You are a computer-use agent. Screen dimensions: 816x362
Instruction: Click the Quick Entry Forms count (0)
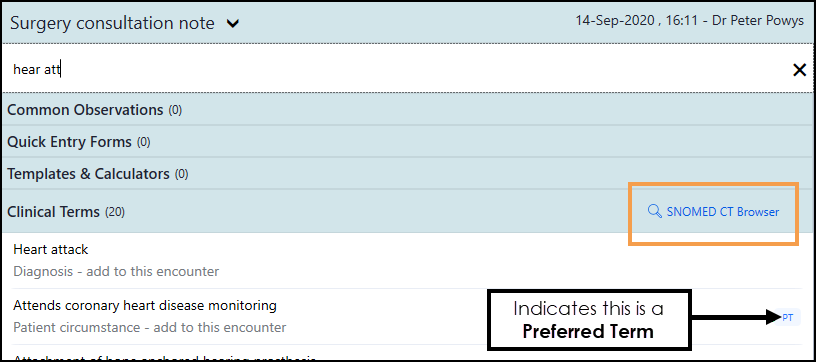(x=143, y=142)
